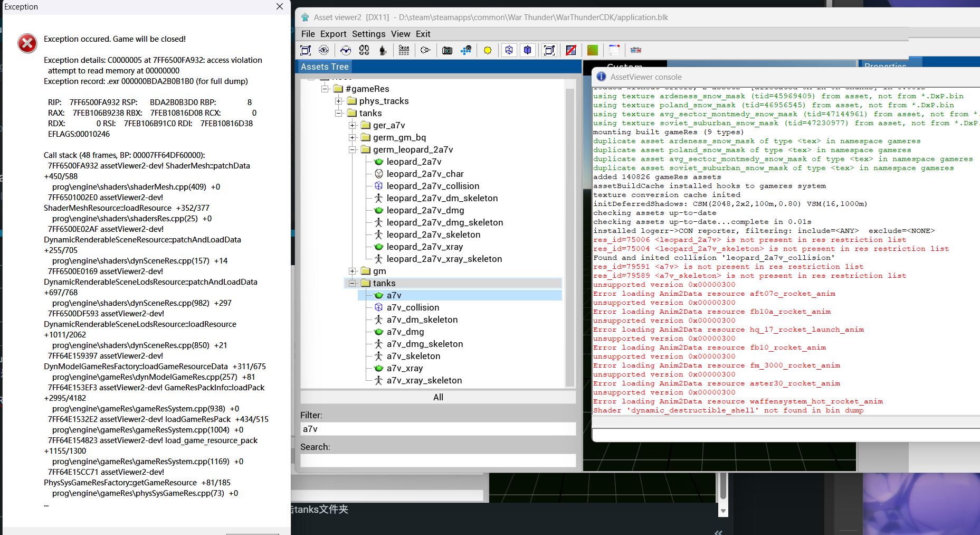Image resolution: width=980 pixels, height=535 pixels.
Task: Close the Exception dialog window
Action: point(280,6)
